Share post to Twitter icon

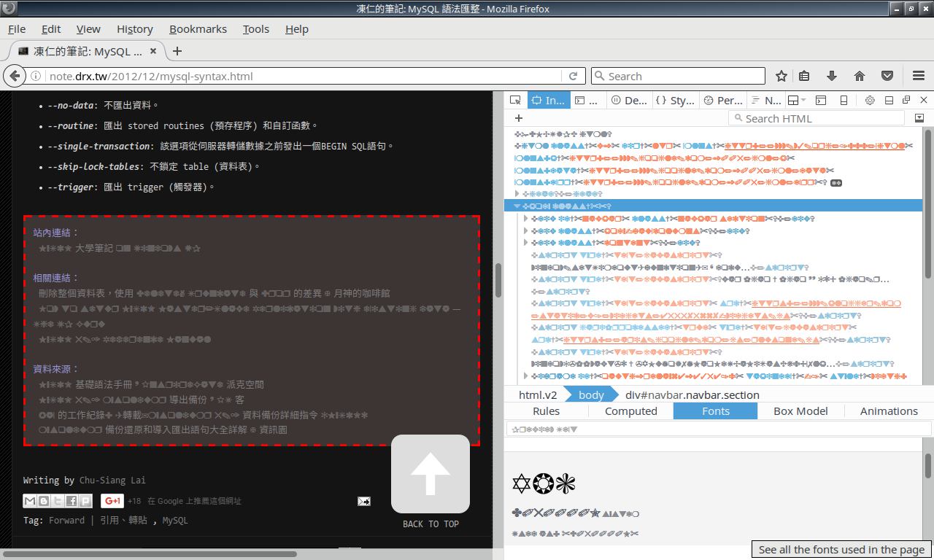tap(57, 501)
